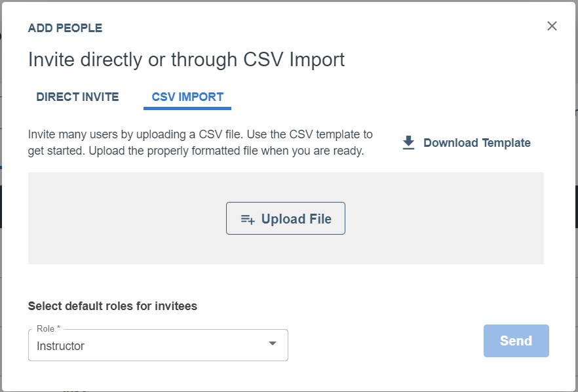Switch to the Direct Invite tab
This screenshot has width=578, height=392.
[77, 97]
